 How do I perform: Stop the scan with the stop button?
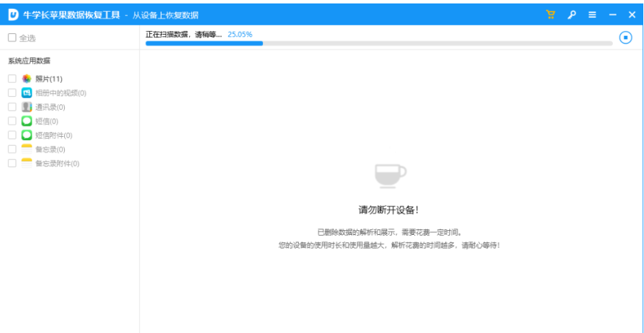click(x=625, y=38)
